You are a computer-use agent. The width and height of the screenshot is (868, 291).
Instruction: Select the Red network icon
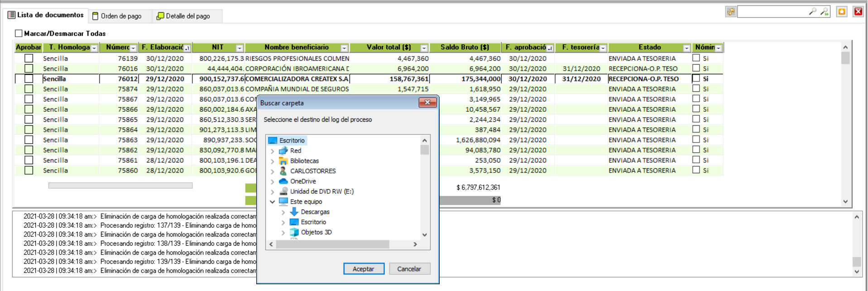pos(283,151)
